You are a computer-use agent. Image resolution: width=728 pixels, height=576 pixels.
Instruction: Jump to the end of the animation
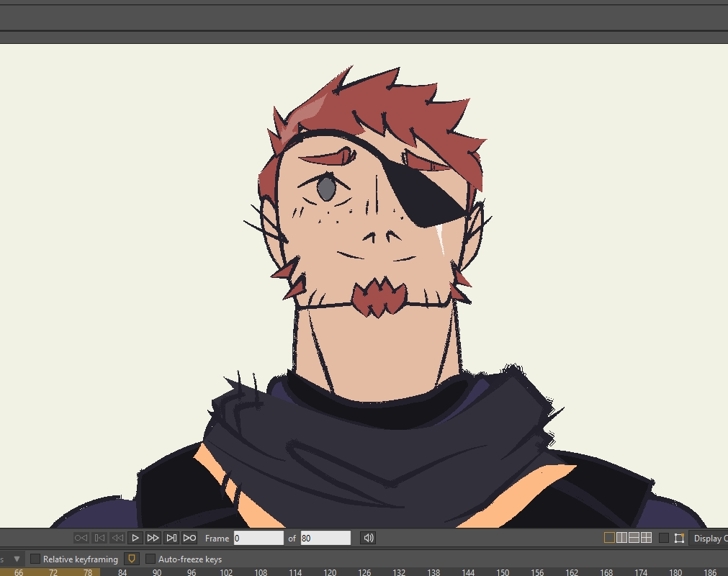coord(189,538)
